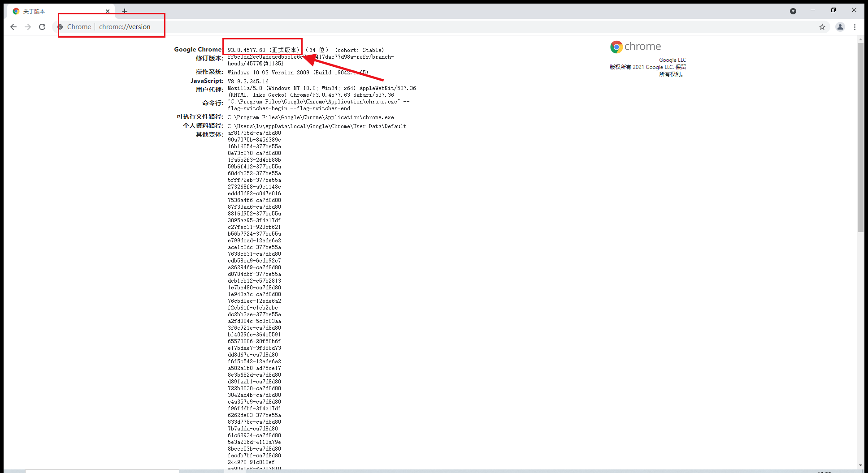Click version number 93.0.4577.63
The height and width of the screenshot is (473, 868).
[x=247, y=50]
